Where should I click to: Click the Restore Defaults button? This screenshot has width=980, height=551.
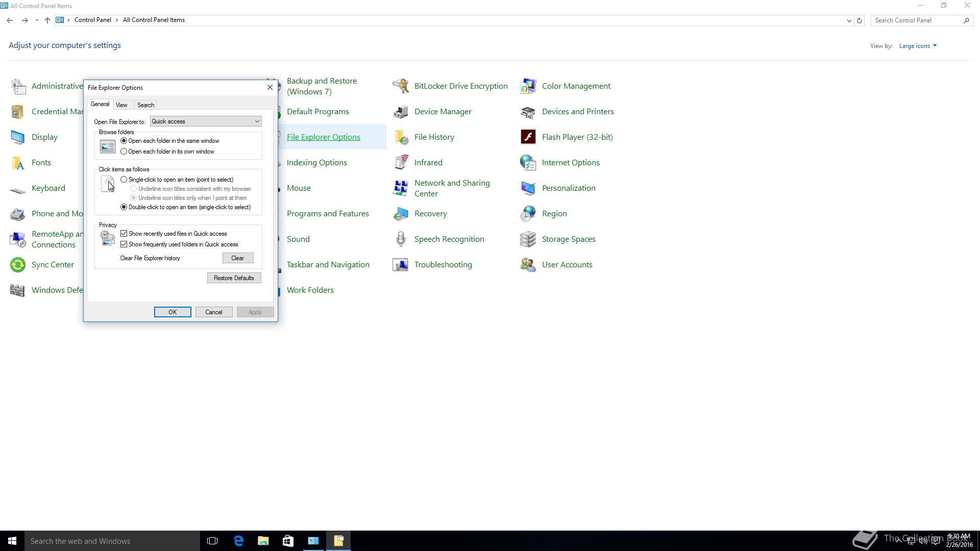(x=234, y=278)
